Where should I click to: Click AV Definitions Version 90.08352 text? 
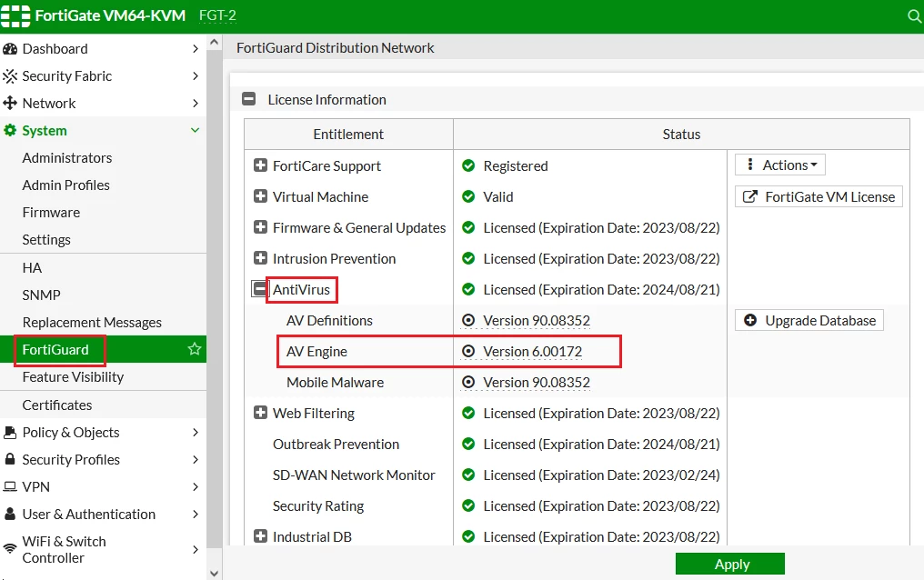click(537, 320)
